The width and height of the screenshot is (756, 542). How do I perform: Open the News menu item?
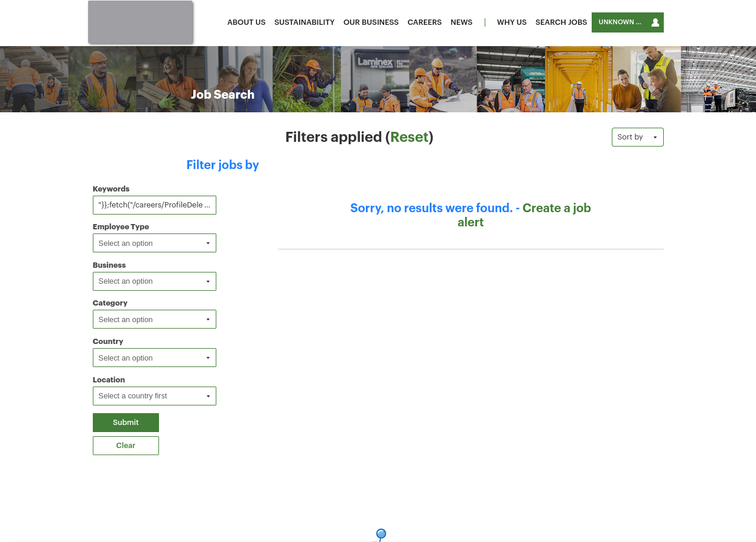tap(461, 22)
